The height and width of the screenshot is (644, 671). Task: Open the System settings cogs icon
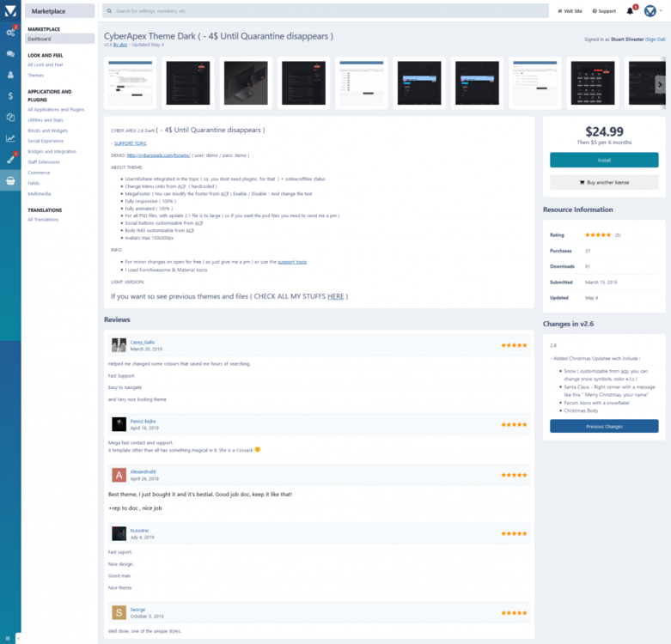coord(10,32)
